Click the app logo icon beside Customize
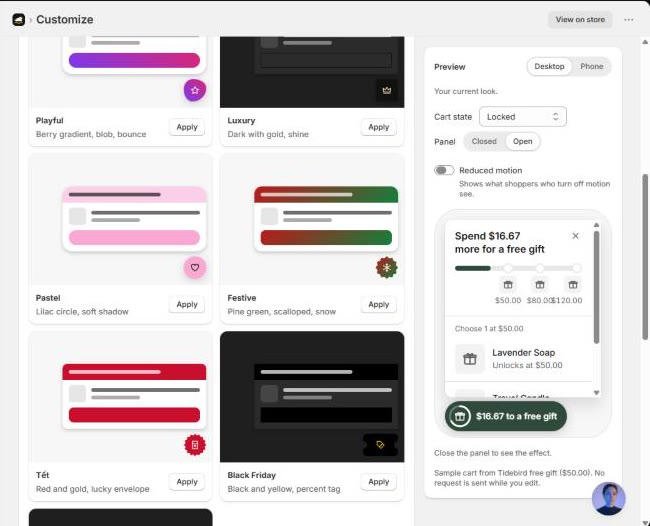The height and width of the screenshot is (526, 650). tap(19, 19)
